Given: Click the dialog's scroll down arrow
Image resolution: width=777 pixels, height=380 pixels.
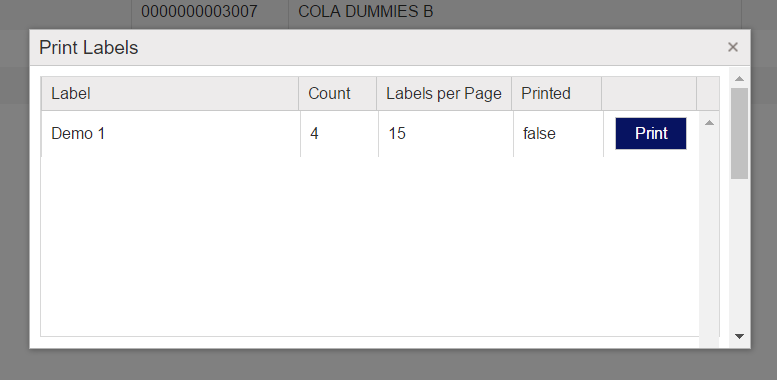Looking at the screenshot, I should click(x=739, y=336).
